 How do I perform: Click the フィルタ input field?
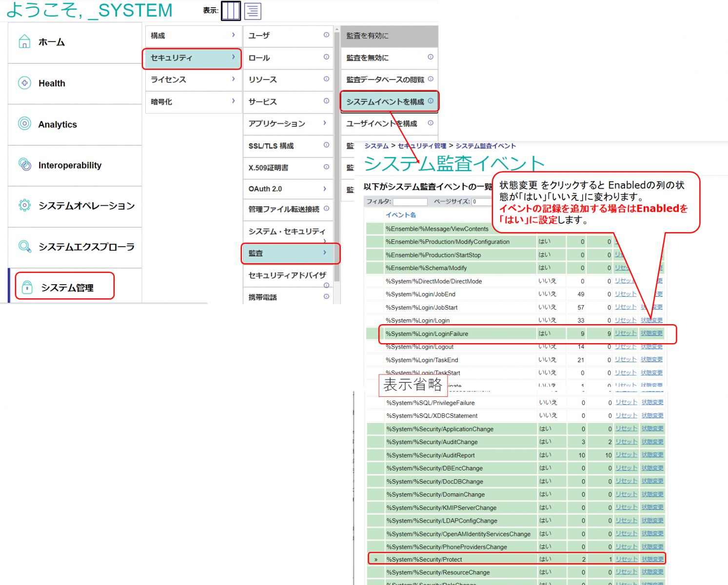coord(410,202)
